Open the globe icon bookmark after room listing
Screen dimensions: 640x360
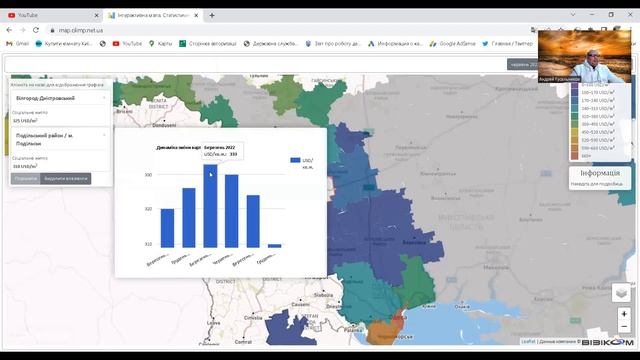pyautogui.click(x=102, y=43)
